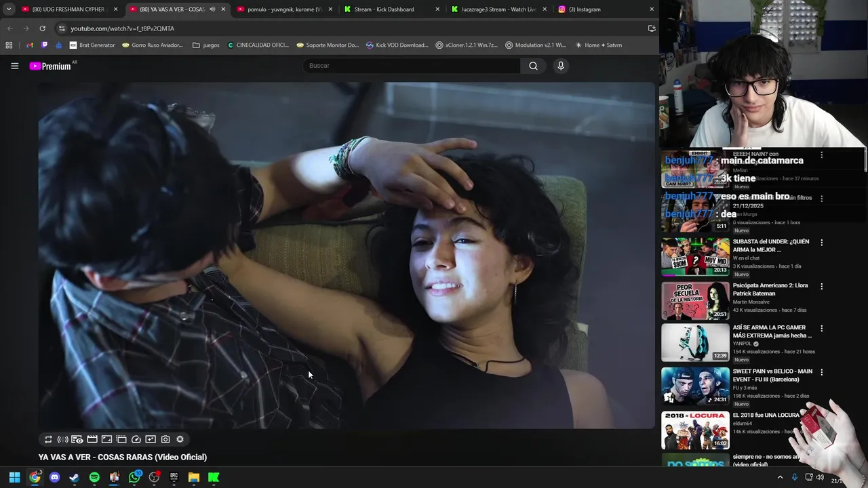The image size is (868, 488).
Task: Open EL 2018 fue UNA LOCURA thumbnail
Action: pos(695,430)
